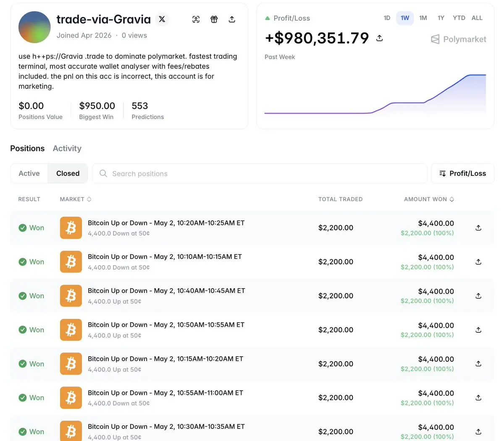Open the Positions tab
504x441 pixels.
click(x=27, y=149)
